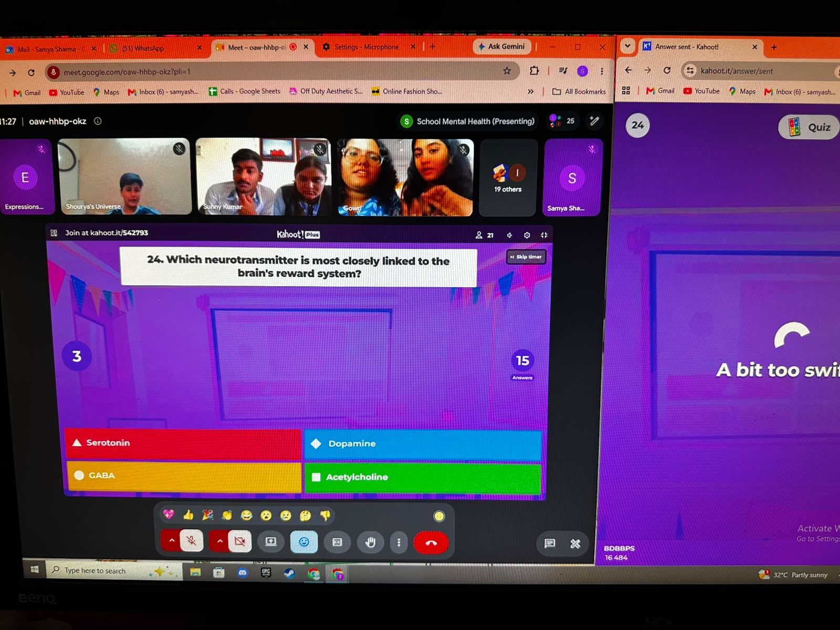The height and width of the screenshot is (630, 840).
Task: Open the people list showing 25
Action: [562, 121]
